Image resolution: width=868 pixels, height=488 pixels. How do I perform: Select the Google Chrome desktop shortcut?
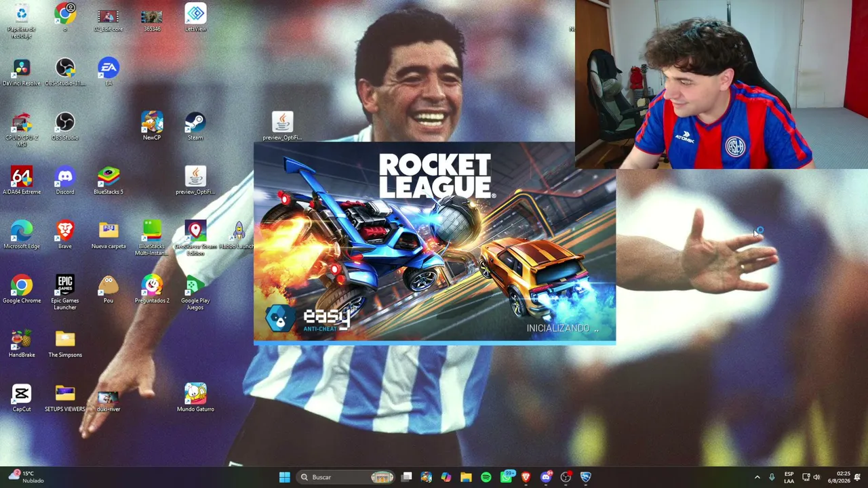pyautogui.click(x=22, y=289)
